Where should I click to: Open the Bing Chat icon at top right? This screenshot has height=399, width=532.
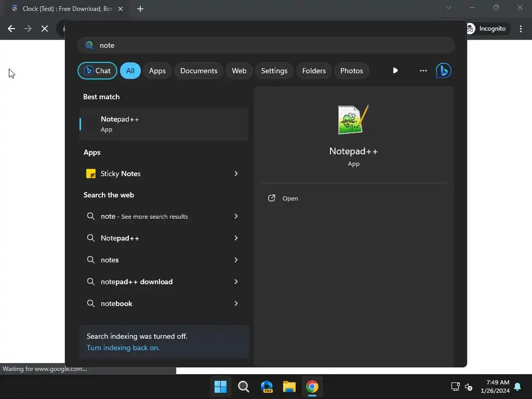pos(444,71)
